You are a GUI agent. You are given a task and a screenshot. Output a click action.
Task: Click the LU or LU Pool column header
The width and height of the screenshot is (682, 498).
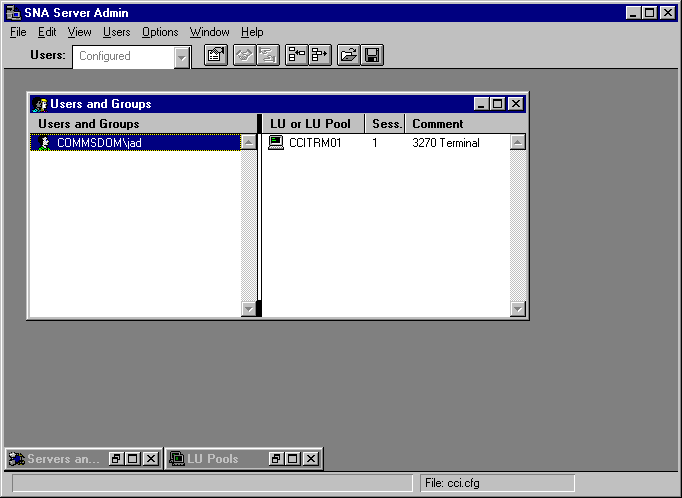pos(310,124)
